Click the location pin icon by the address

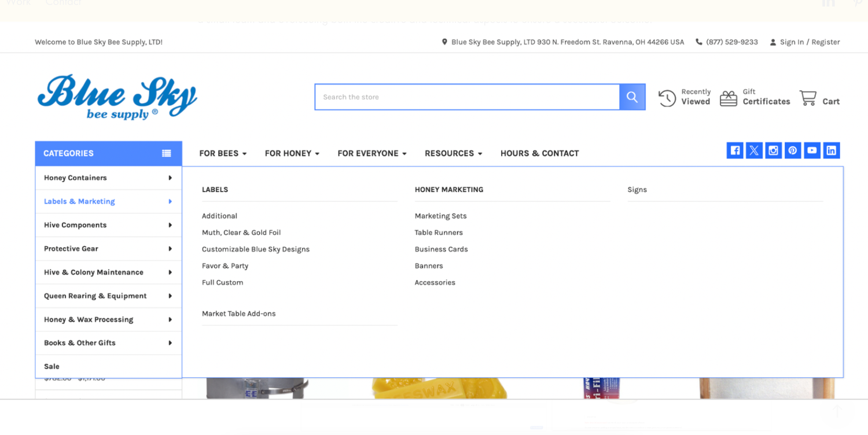(x=444, y=42)
